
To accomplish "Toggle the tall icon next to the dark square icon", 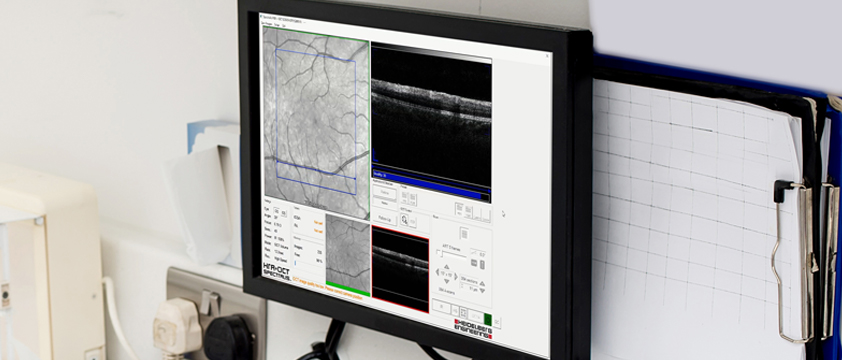I will pos(482,265).
